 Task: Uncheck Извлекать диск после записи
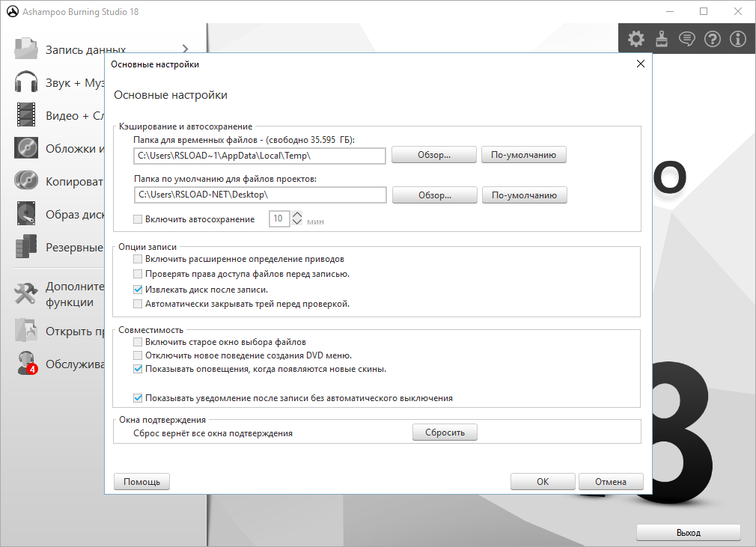pyautogui.click(x=137, y=289)
